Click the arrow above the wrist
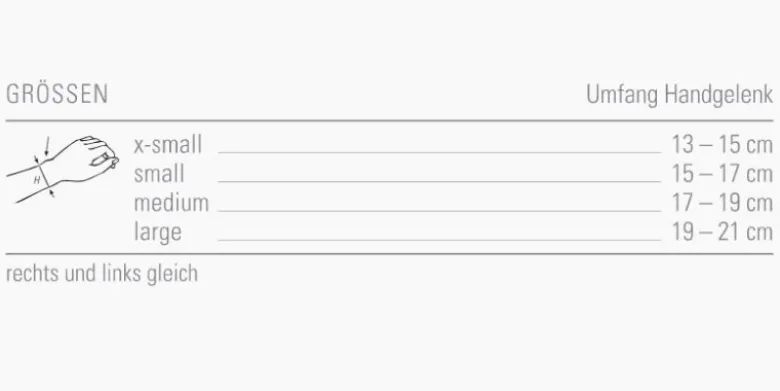Viewport: 780px width, 391px height. click(x=47, y=146)
